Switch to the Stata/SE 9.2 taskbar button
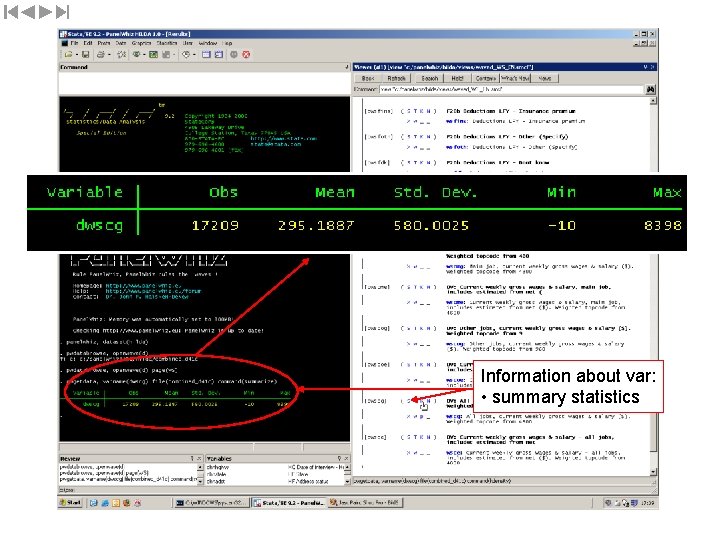The height and width of the screenshot is (540, 720). [x=289, y=503]
